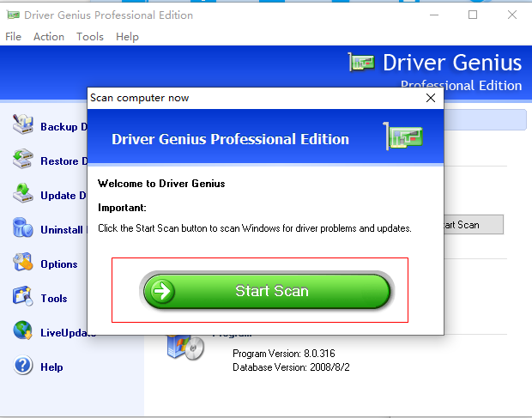Image resolution: width=532 pixels, height=418 pixels.
Task: Close the Scan computer now dialog
Action: [431, 98]
